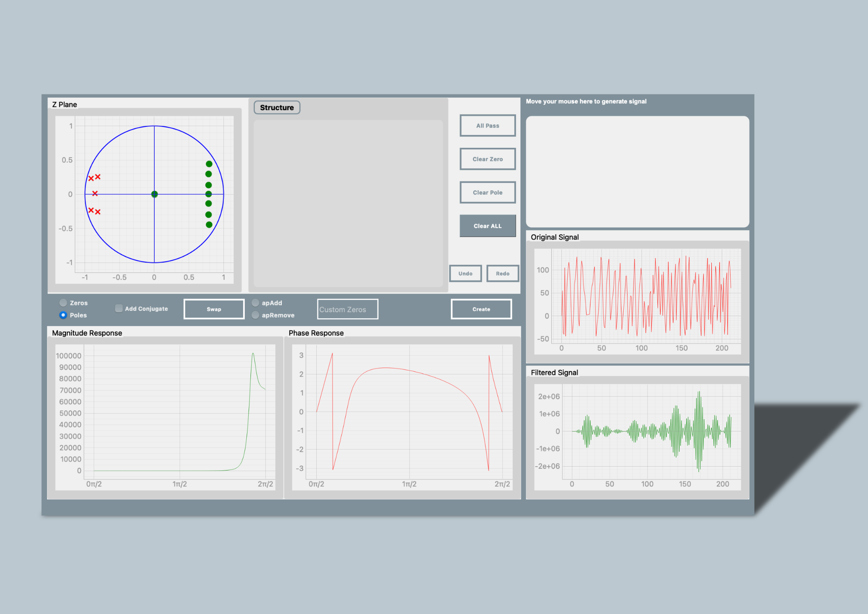This screenshot has height=614, width=868.
Task: Undo the last filter edit
Action: pyautogui.click(x=465, y=274)
